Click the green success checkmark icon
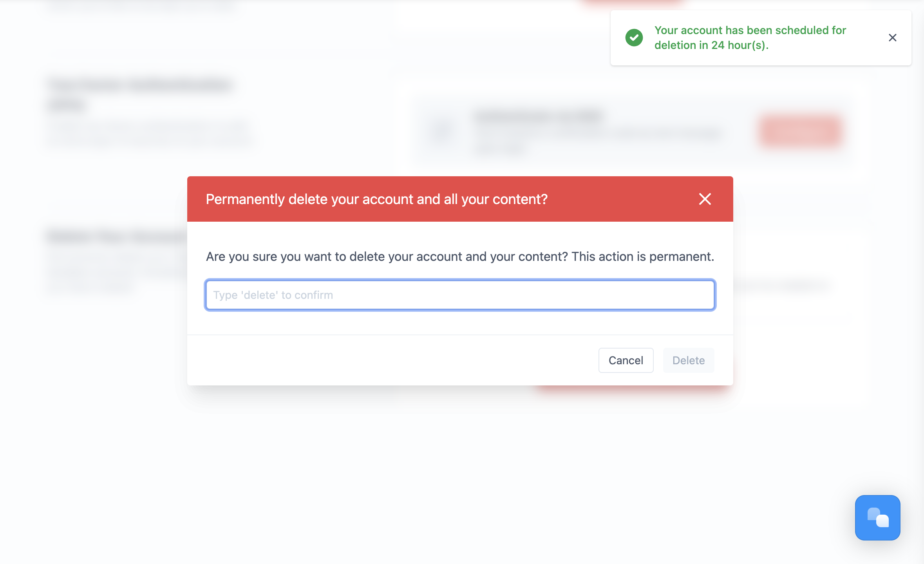The width and height of the screenshot is (924, 564). 634,38
